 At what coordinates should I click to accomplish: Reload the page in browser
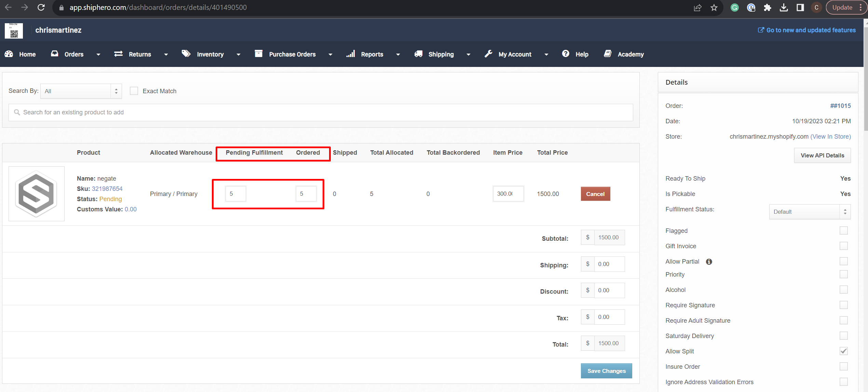pyautogui.click(x=41, y=8)
